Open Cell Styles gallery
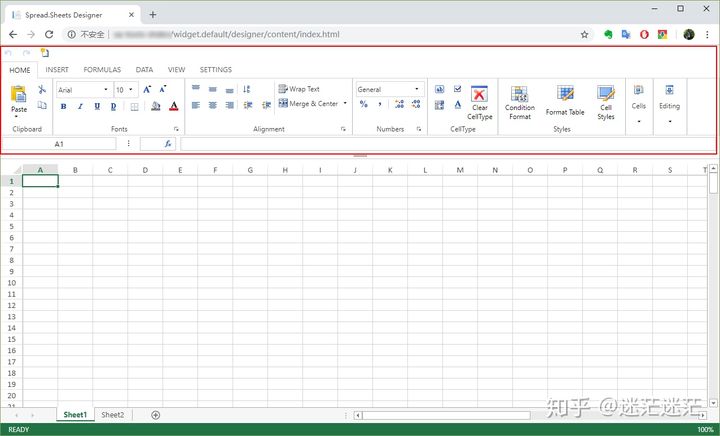This screenshot has height=436, width=720. (606, 103)
